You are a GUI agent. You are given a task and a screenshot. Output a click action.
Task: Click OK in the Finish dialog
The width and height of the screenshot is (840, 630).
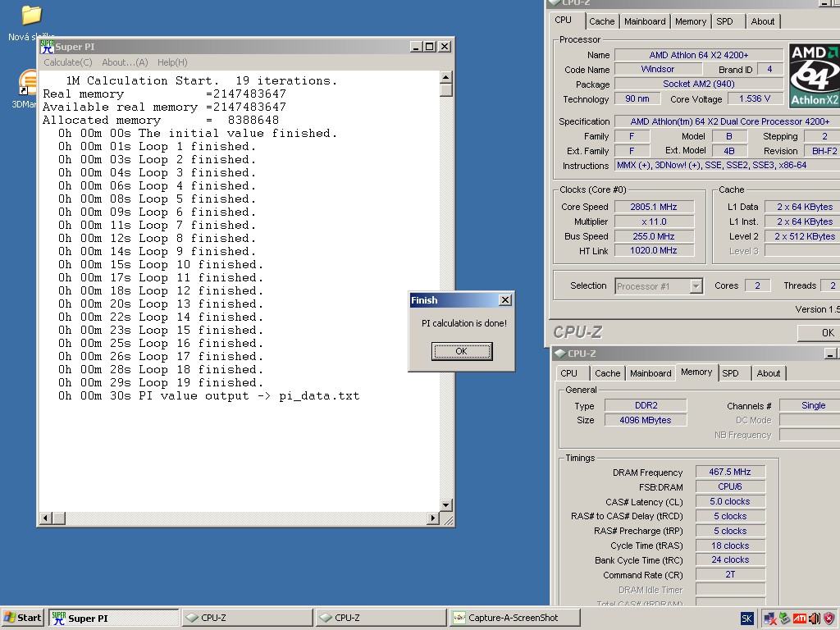click(x=462, y=351)
